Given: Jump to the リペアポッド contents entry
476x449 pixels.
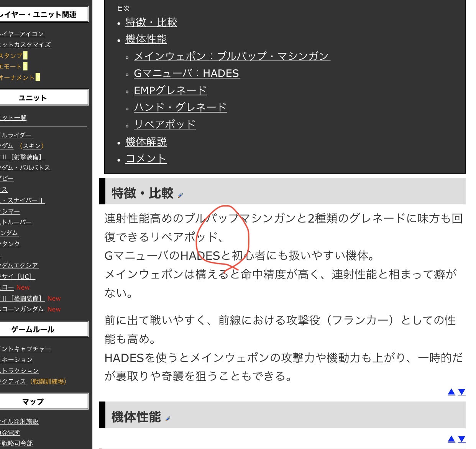Looking at the screenshot, I should click(x=165, y=125).
